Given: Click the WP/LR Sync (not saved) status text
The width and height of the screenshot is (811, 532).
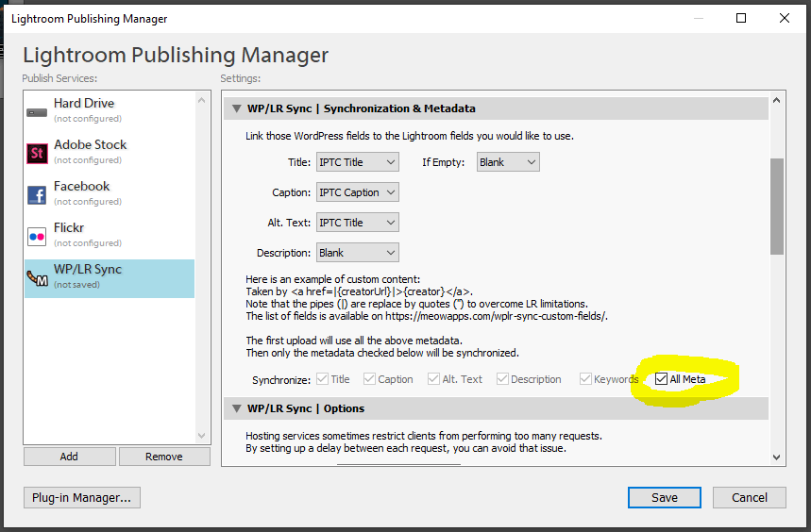Looking at the screenshot, I should coord(77,285).
